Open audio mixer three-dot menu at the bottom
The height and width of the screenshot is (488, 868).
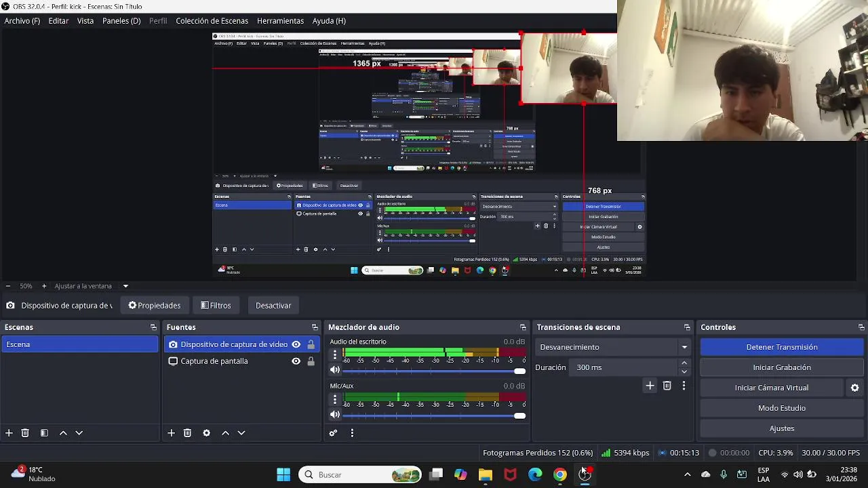(x=352, y=433)
